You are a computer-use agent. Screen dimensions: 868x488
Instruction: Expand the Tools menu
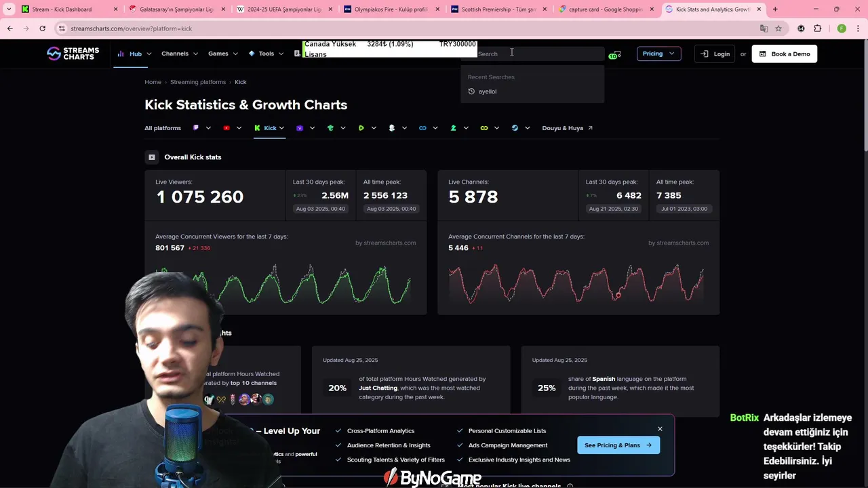(266, 54)
